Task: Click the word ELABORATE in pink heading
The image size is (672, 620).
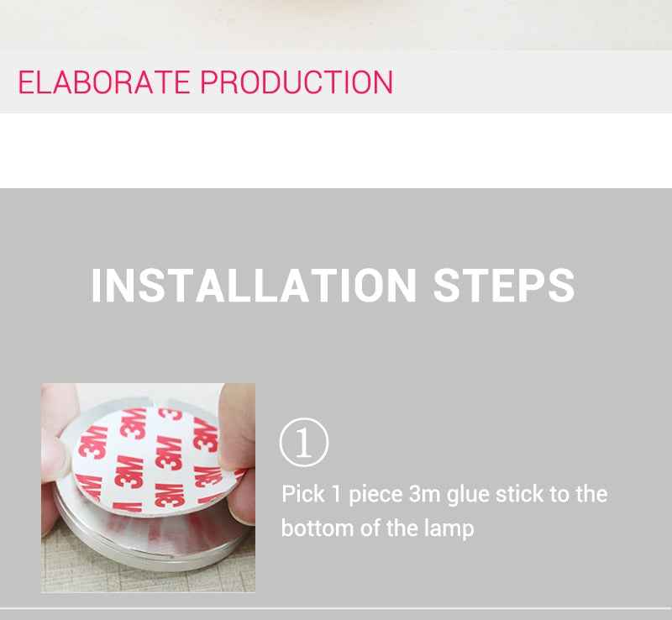Action: pos(104,81)
